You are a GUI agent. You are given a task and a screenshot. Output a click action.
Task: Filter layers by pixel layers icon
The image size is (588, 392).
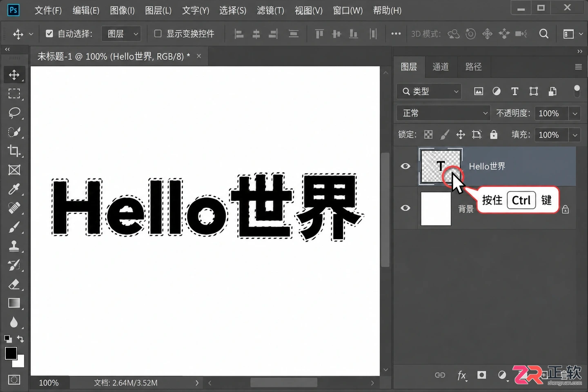478,91
